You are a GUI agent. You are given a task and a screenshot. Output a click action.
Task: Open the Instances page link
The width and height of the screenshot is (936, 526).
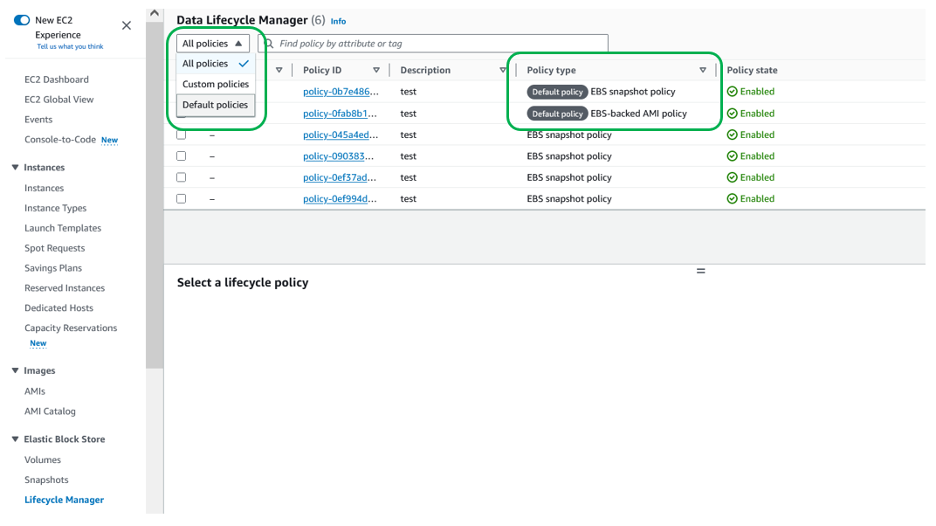tap(44, 187)
